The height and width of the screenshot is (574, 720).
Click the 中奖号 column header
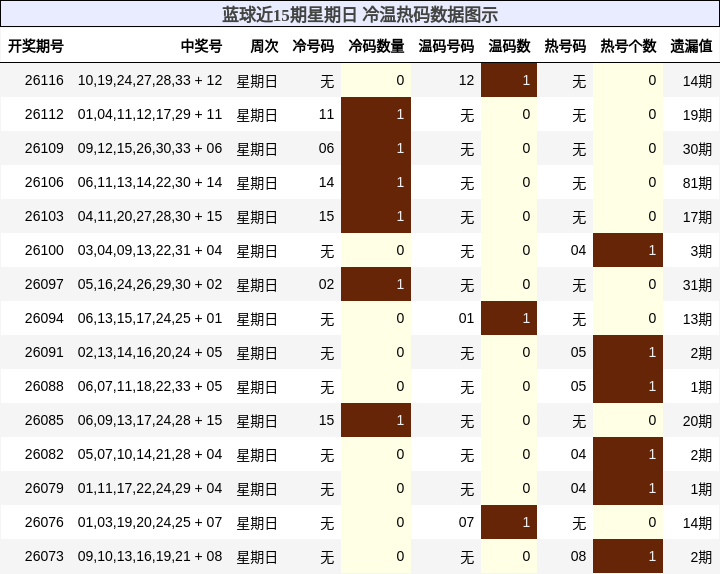point(201,46)
